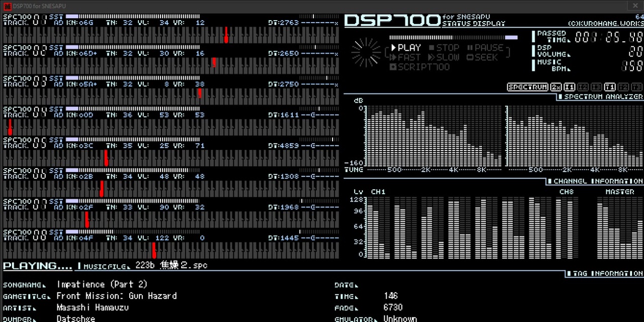Image resolution: width=644 pixels, height=322 pixels.
Task: Click the red key marker on track 05 keyboard
Action: (x=106, y=157)
